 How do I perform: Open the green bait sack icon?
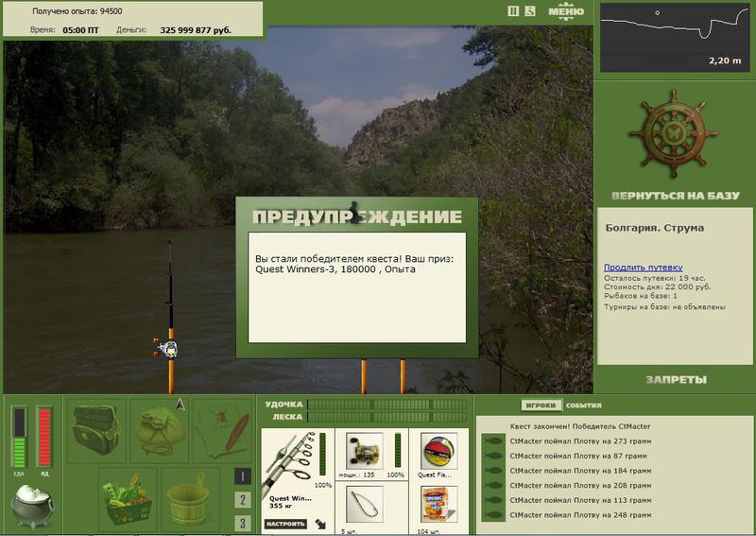pos(160,432)
